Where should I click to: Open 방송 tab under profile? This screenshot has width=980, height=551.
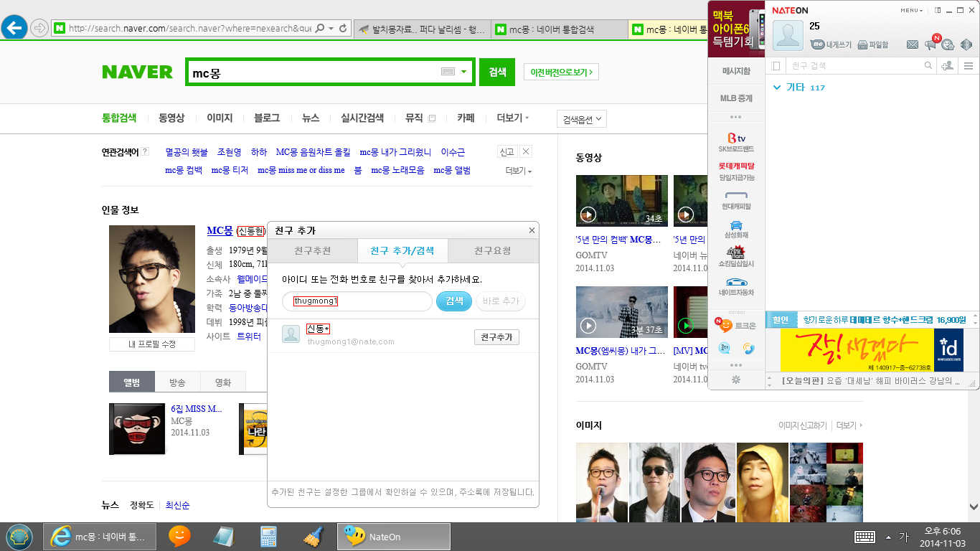pyautogui.click(x=177, y=382)
